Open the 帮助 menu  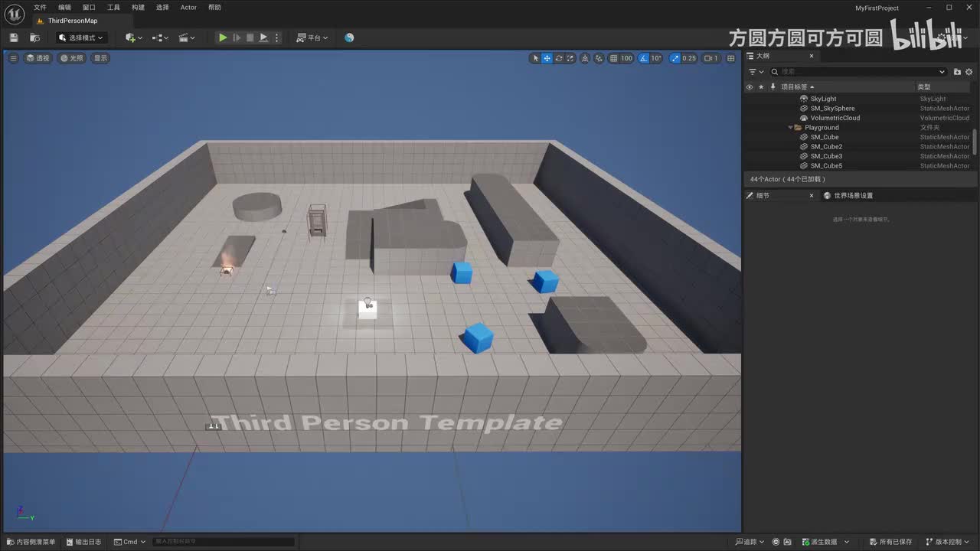click(214, 8)
